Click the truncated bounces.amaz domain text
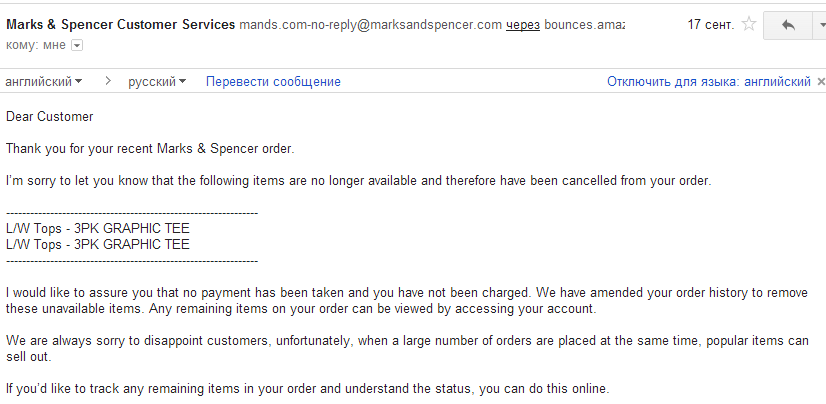The width and height of the screenshot is (826, 404). click(583, 24)
